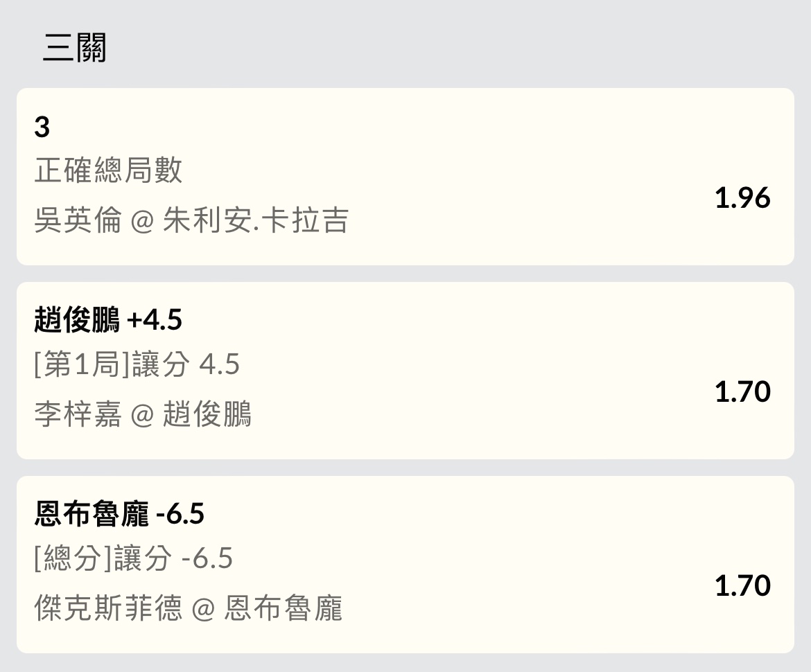Tap 恩布魯龐 in the 傑克斯菲德 matchup line
811x672 pixels.
(283, 609)
